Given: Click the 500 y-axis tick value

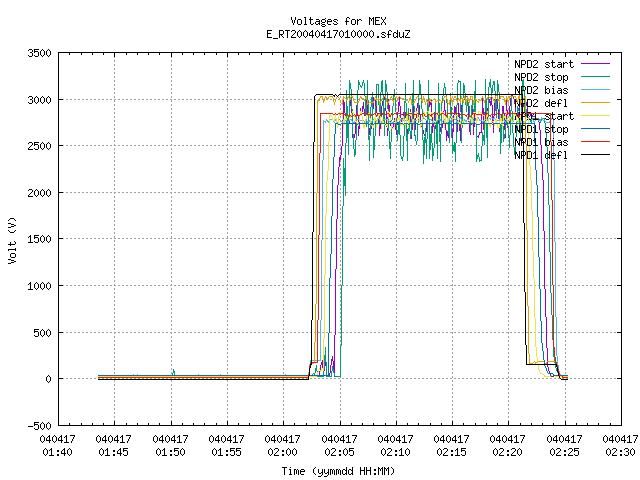Looking at the screenshot, I should tap(42, 333).
